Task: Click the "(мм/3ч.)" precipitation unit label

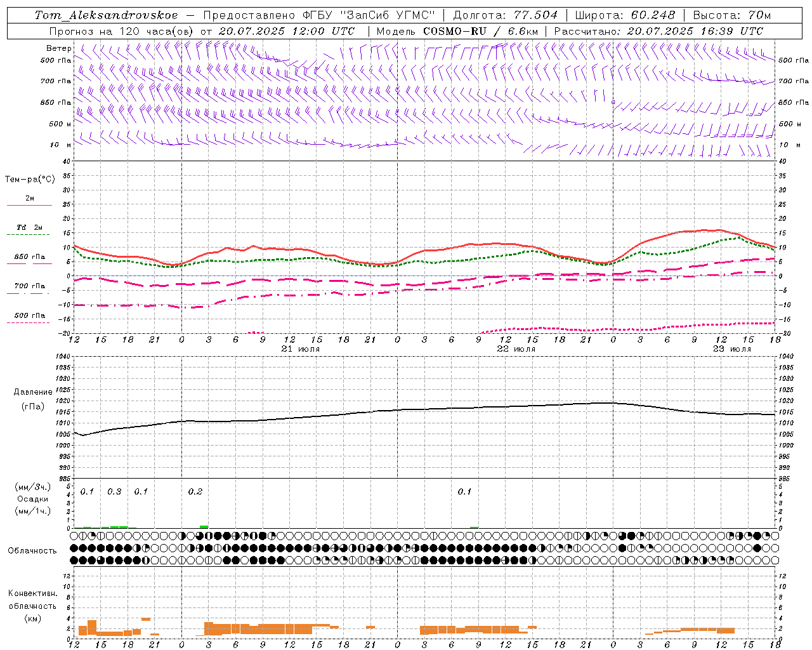Action: 33,487
